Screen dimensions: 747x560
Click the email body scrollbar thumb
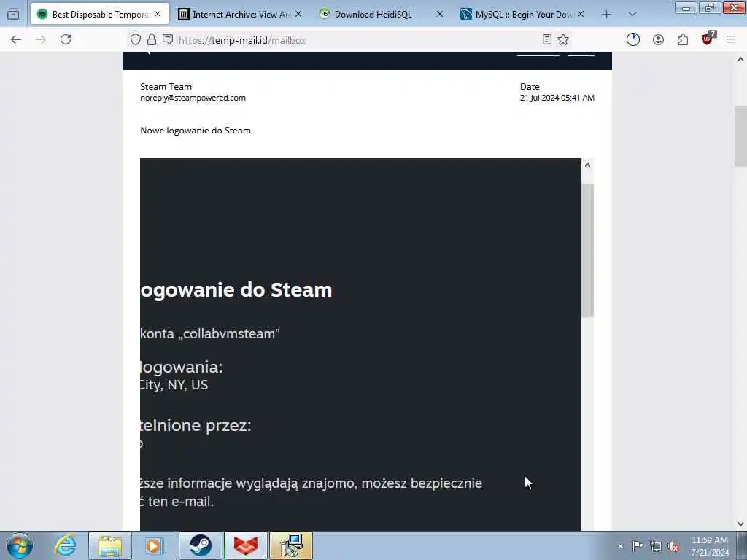(587, 251)
